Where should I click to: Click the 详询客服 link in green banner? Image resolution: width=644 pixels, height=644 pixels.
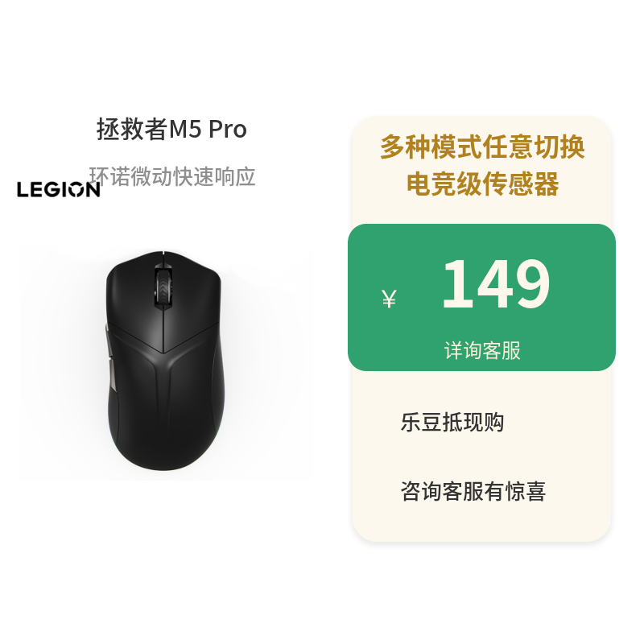coord(482,350)
